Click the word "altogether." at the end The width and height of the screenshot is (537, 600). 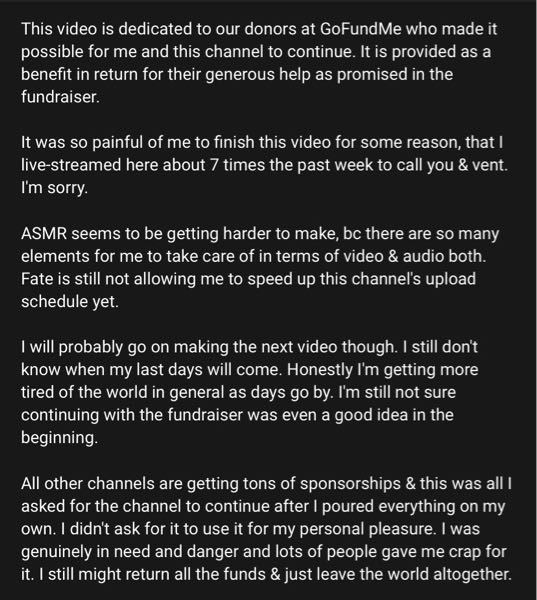tap(472, 575)
